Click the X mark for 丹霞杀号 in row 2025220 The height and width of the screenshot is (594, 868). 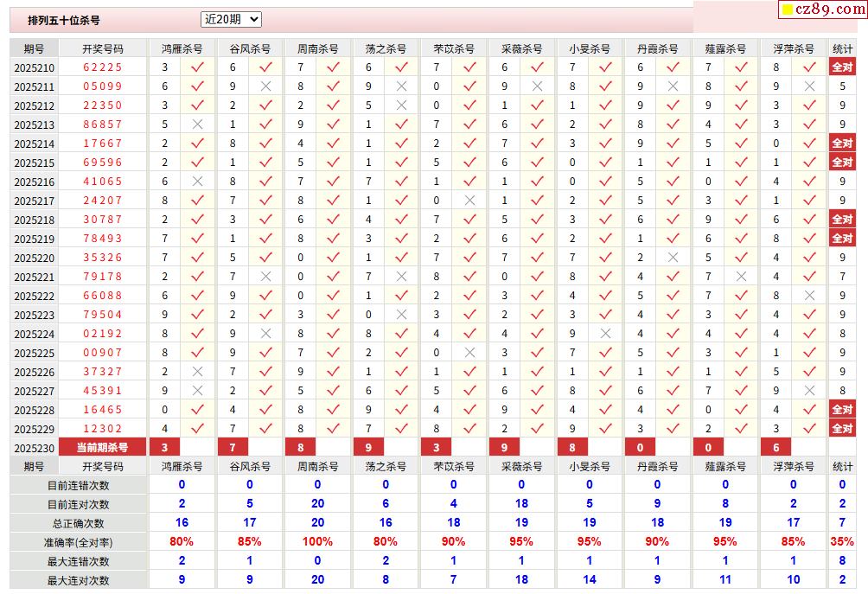pos(673,258)
